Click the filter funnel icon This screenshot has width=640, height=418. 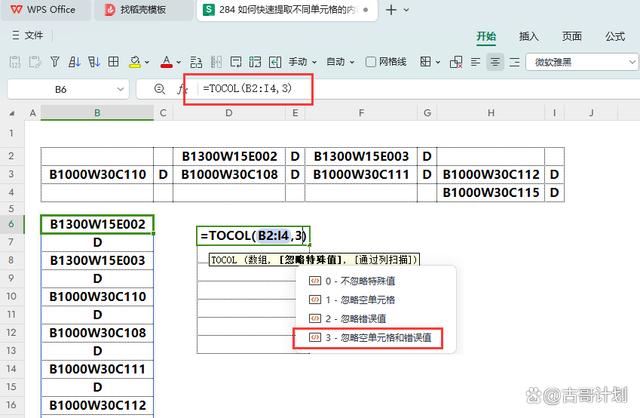click(x=54, y=62)
